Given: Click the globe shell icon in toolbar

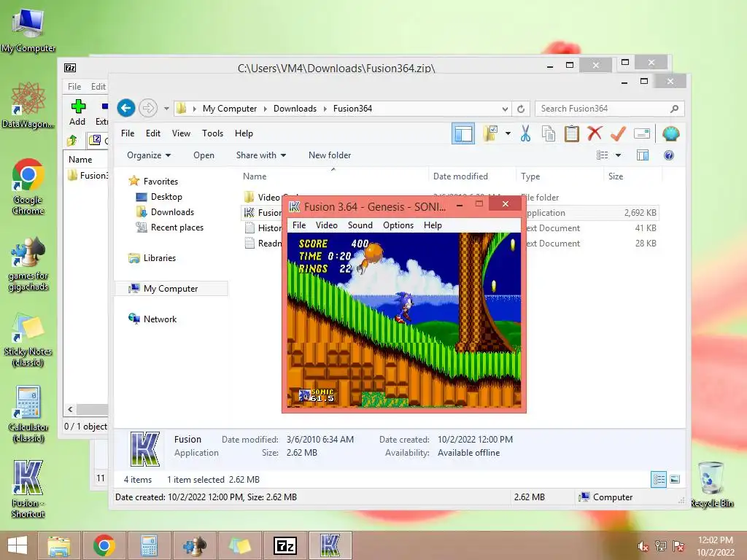Looking at the screenshot, I should pos(670,134).
